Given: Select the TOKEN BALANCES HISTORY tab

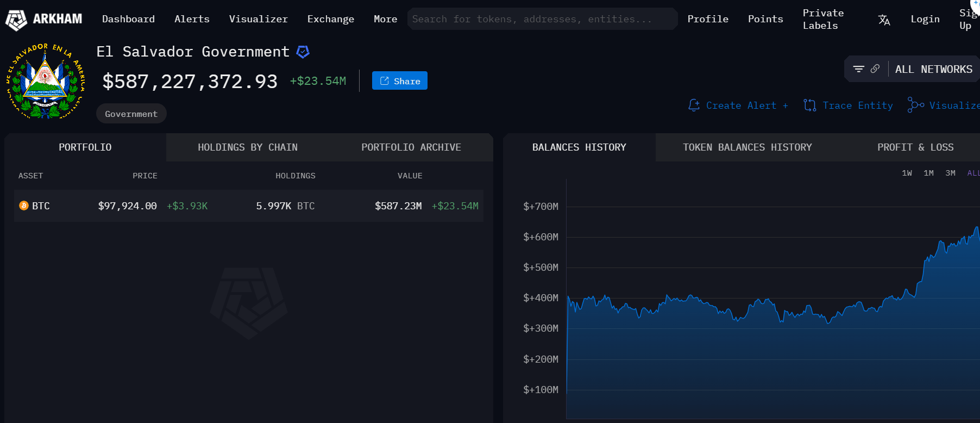Looking at the screenshot, I should [747, 147].
